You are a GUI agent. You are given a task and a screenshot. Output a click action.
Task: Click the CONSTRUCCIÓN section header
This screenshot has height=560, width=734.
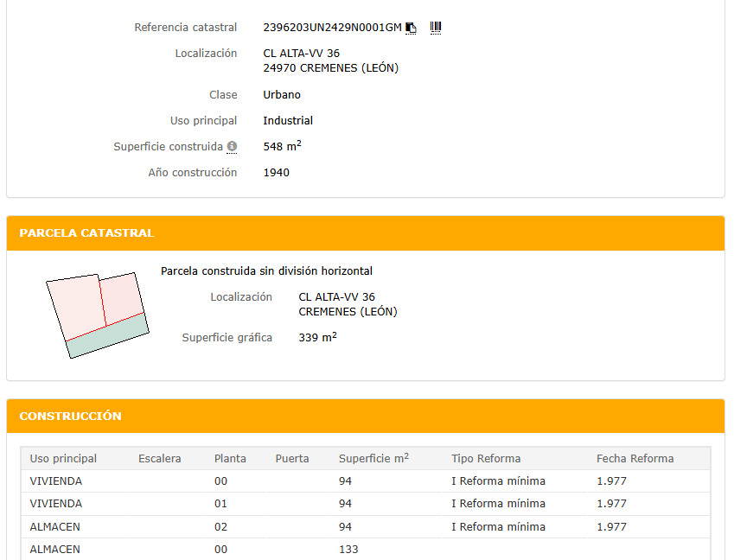pos(366,416)
